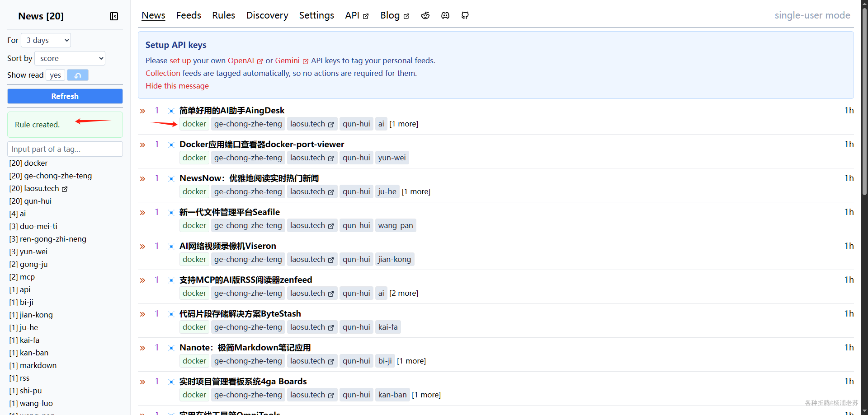Screen dimensions: 868x415
Task: Click the feed icon beside the docker-port-viewer title
Action: [x=171, y=145]
